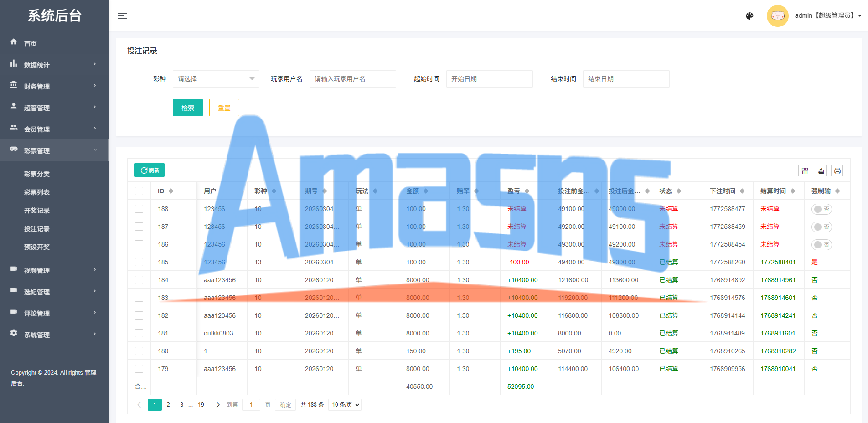868x423 pixels.
Task: Open the 10 条/页 page size dropdown
Action: click(345, 405)
